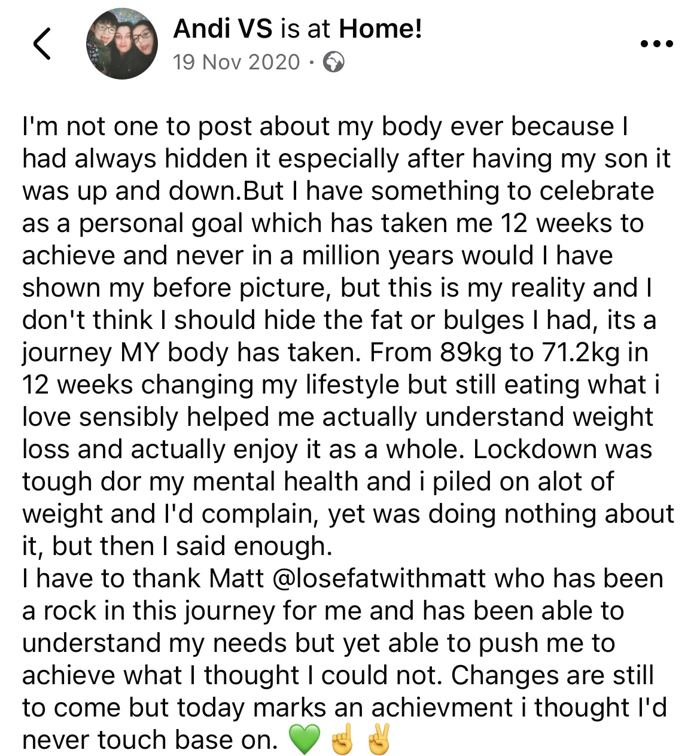This screenshot has width=700, height=756.
Task: Tap the victory hand emoji
Action: (x=379, y=740)
